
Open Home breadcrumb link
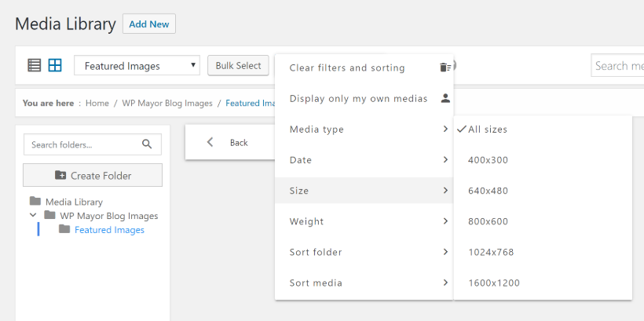(x=97, y=103)
